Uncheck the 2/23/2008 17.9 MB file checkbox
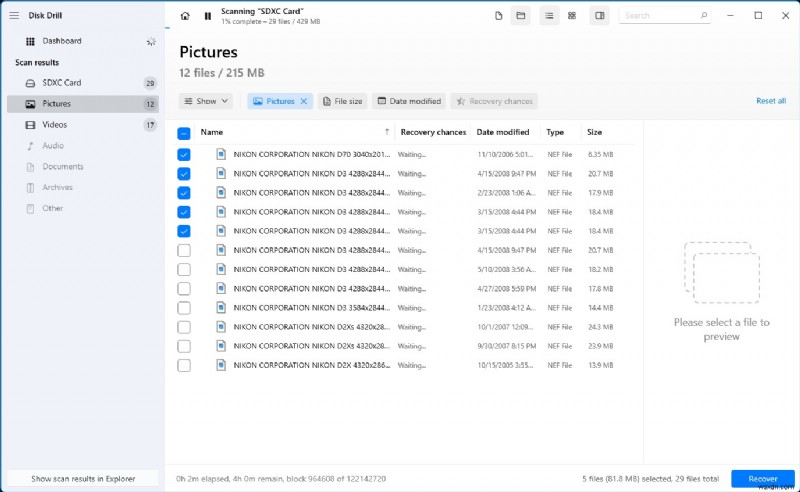This screenshot has height=492, width=800. tap(184, 193)
